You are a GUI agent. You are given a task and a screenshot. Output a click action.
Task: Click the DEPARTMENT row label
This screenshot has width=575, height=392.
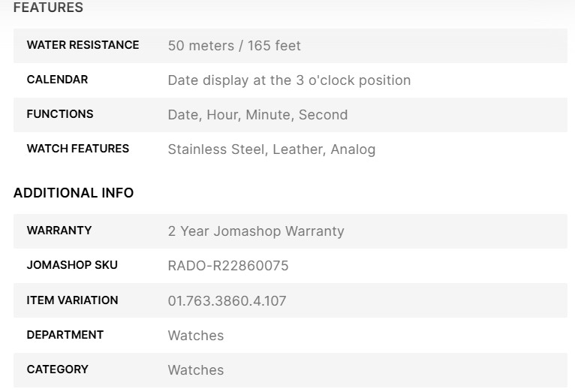65,335
